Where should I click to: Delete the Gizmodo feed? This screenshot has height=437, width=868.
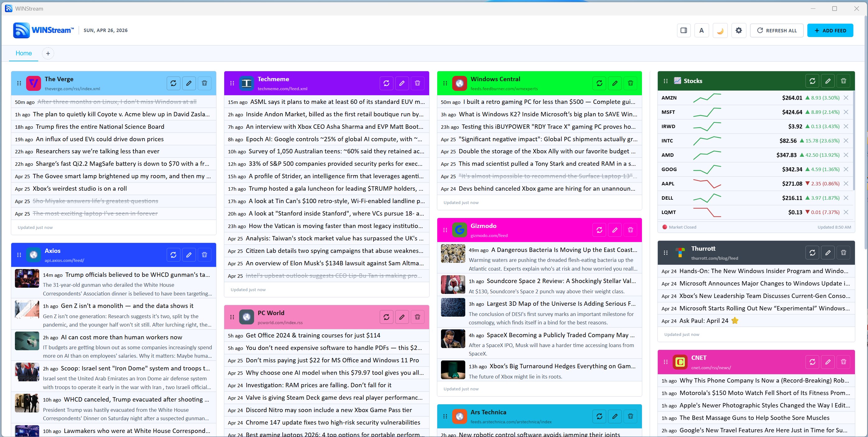(x=630, y=230)
